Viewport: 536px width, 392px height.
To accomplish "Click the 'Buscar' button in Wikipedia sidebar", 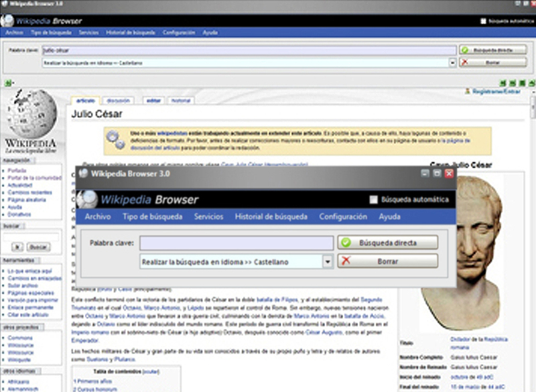I will 38,247.
